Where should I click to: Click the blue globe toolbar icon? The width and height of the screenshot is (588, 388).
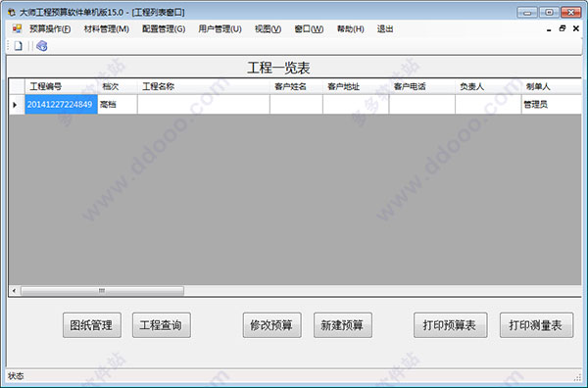click(41, 46)
